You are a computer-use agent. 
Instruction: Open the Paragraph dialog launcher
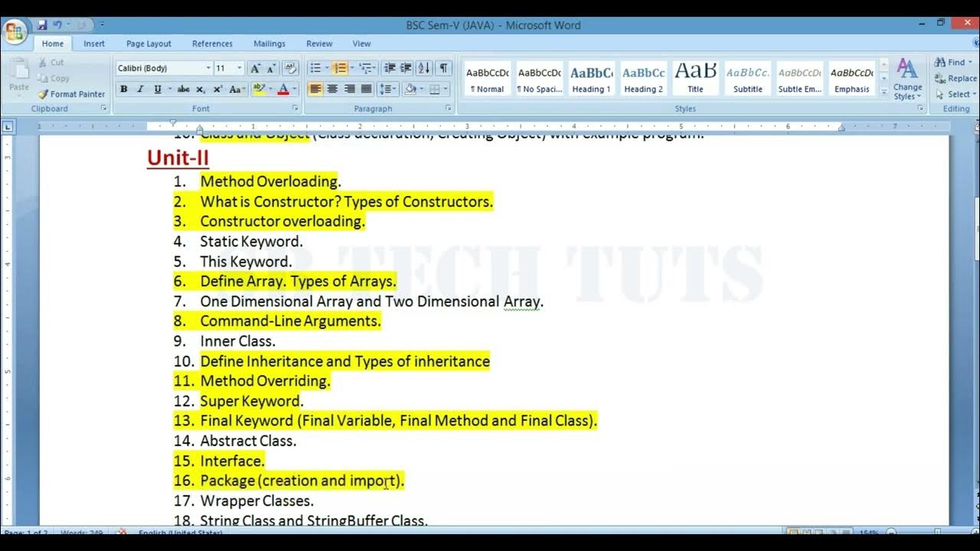[449, 109]
